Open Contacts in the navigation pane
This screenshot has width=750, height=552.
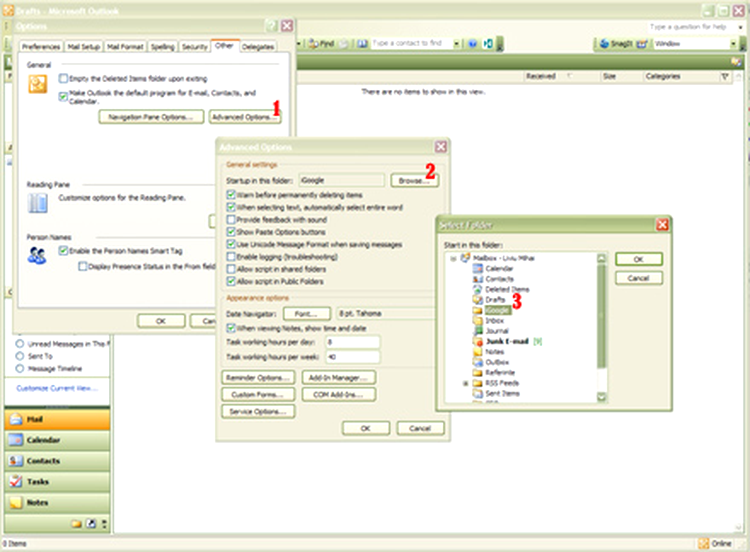coord(57,461)
